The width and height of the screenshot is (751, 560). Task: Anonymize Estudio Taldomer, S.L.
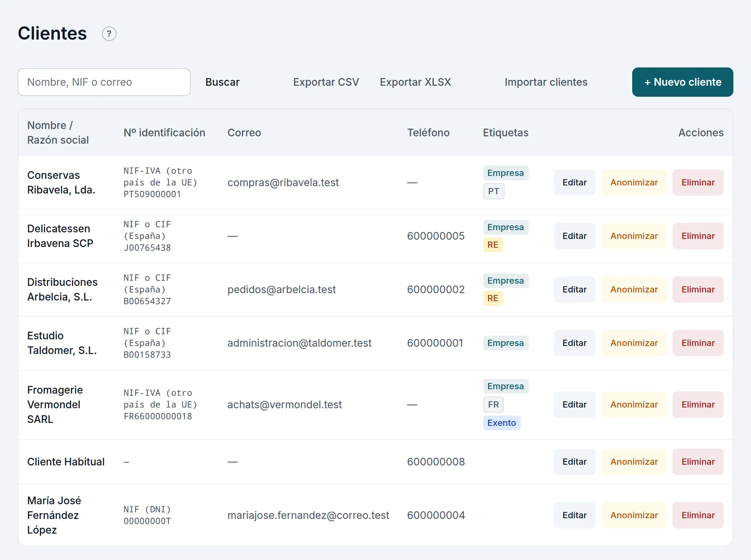click(x=634, y=343)
